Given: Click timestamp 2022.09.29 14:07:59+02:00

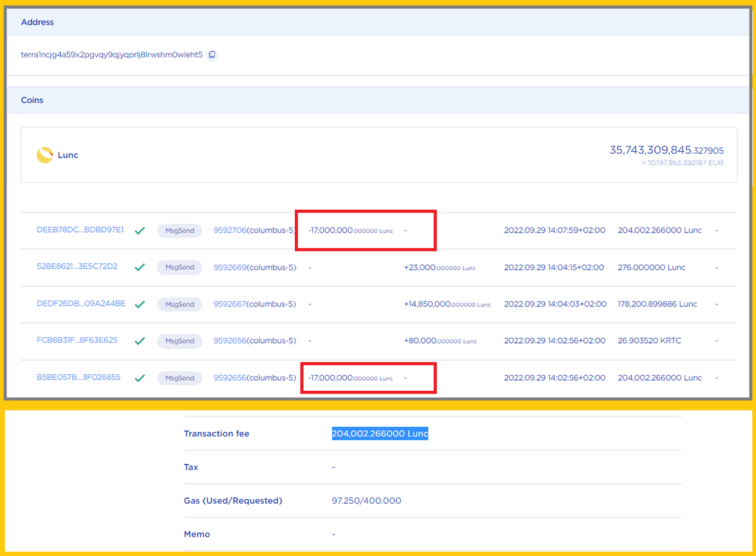Looking at the screenshot, I should 554,230.
